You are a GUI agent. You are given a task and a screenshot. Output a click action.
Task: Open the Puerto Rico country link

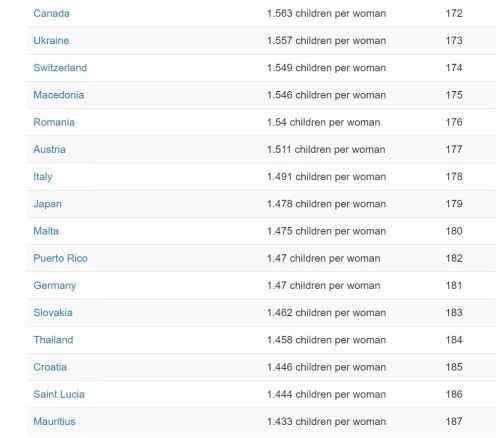click(x=60, y=258)
